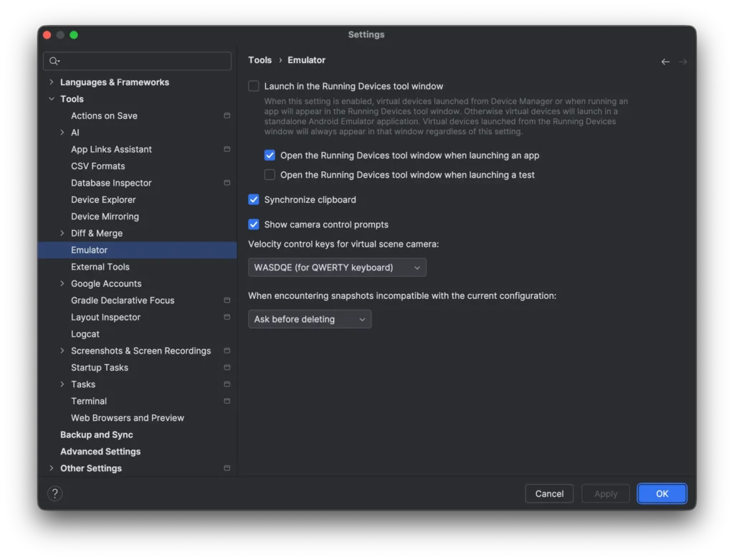Screen dimensions: 734x560
Task: Disable Synchronize clipboard
Action: (253, 199)
